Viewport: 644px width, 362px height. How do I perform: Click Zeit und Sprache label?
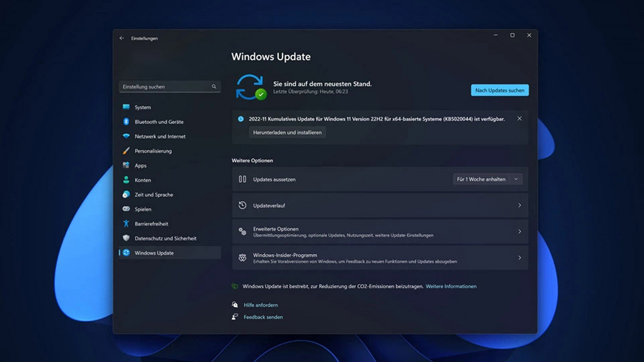tap(154, 195)
